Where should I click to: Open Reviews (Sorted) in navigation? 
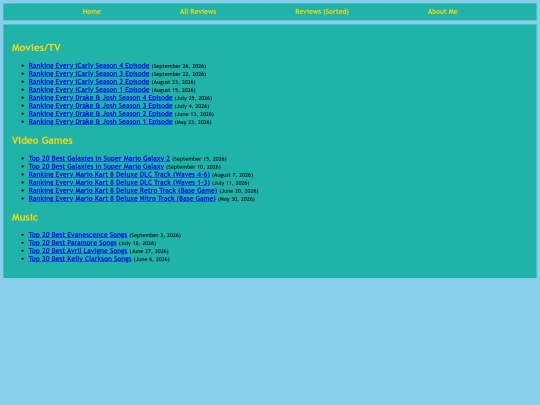coord(322,12)
